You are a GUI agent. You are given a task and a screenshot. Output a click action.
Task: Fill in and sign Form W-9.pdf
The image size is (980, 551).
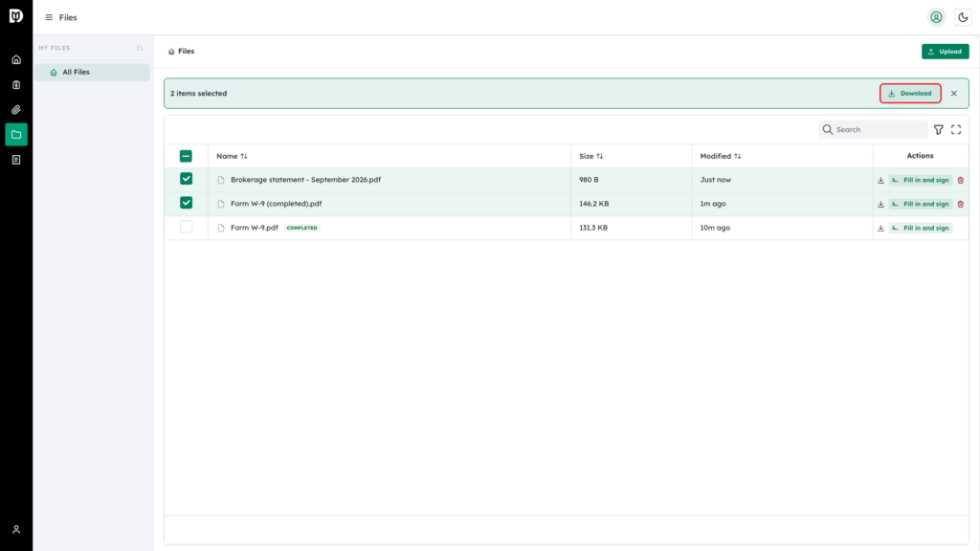[x=921, y=228]
